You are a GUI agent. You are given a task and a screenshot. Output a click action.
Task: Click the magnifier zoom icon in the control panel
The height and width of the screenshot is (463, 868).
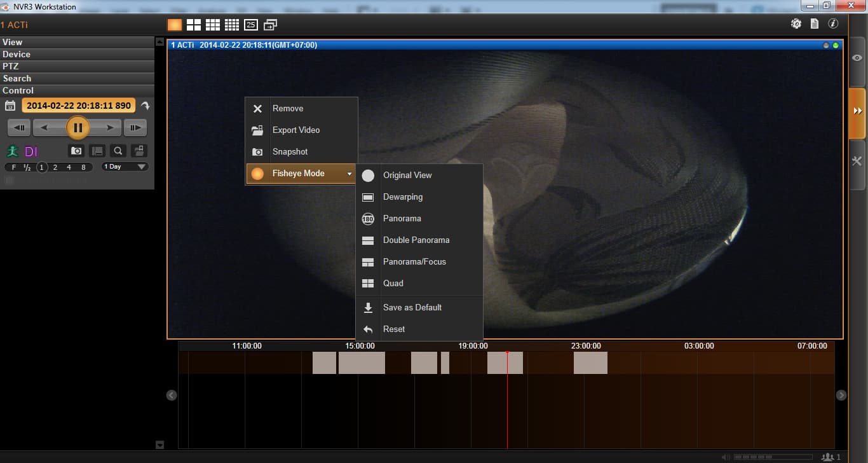pyautogui.click(x=118, y=151)
